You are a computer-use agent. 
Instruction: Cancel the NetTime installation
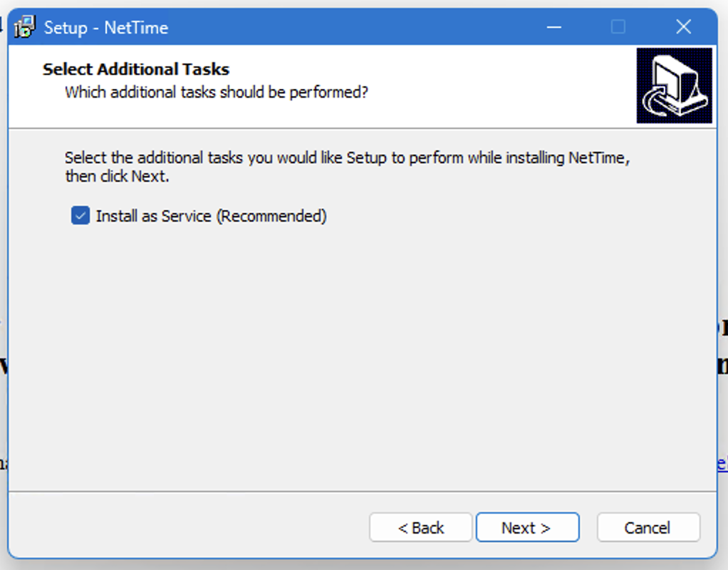point(648,527)
